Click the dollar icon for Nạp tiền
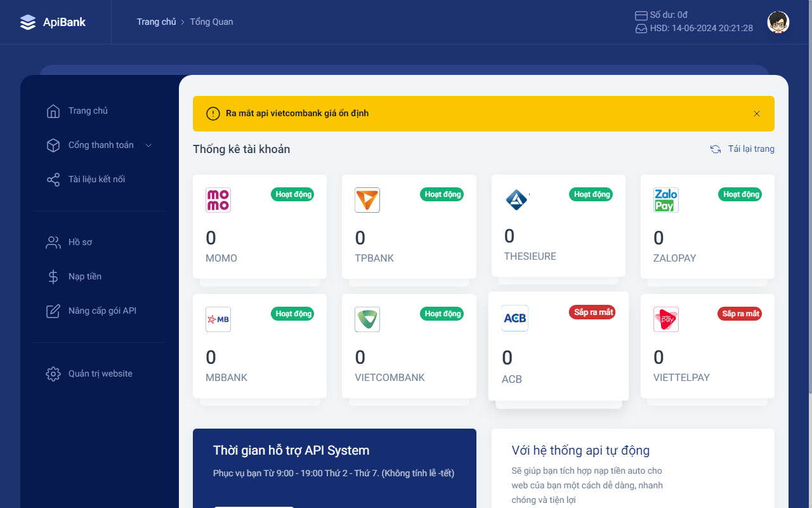 point(53,277)
